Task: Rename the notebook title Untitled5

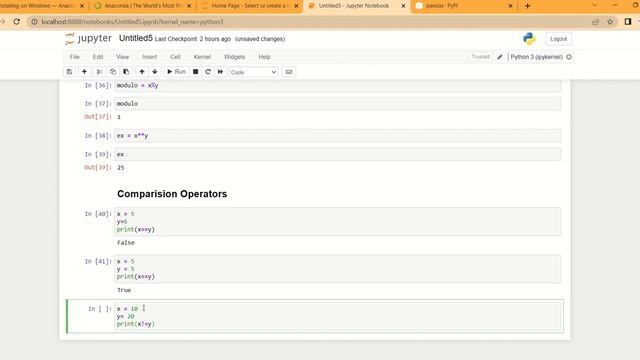Action: [x=136, y=38]
